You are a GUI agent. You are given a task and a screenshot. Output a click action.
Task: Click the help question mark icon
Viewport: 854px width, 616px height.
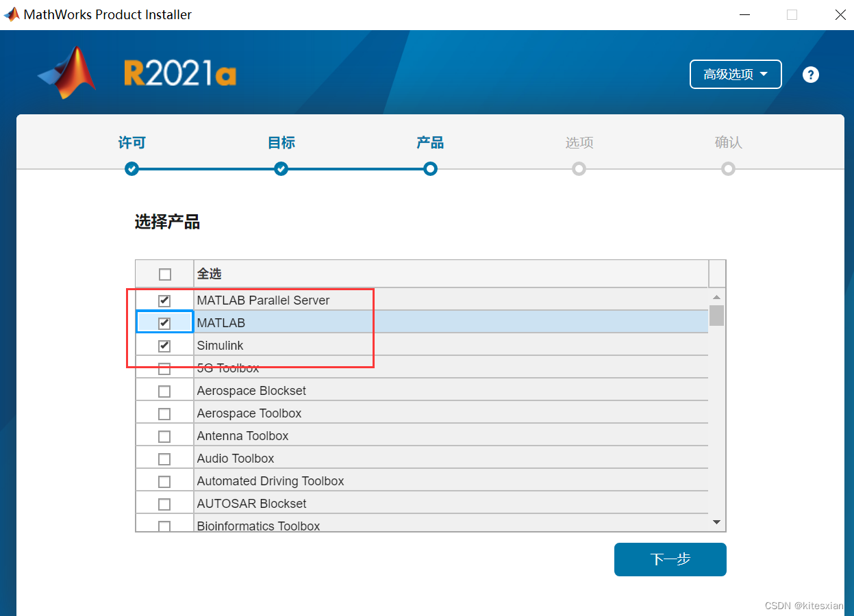tap(811, 75)
